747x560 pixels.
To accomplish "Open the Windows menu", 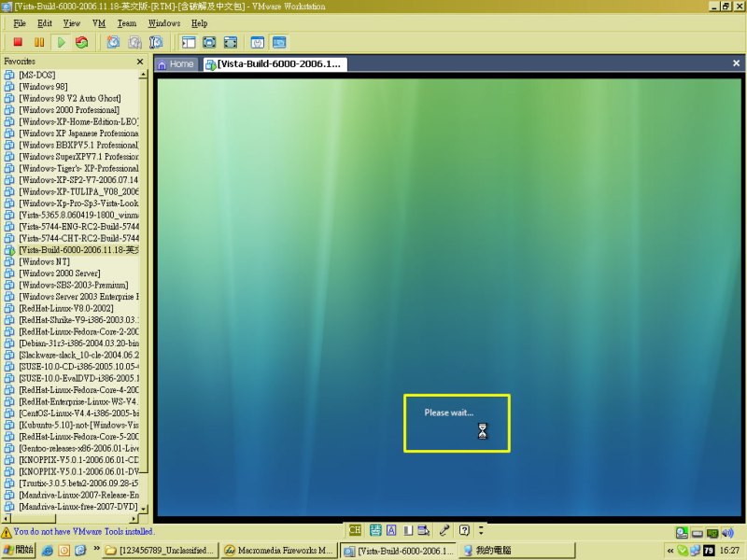I will point(164,22).
